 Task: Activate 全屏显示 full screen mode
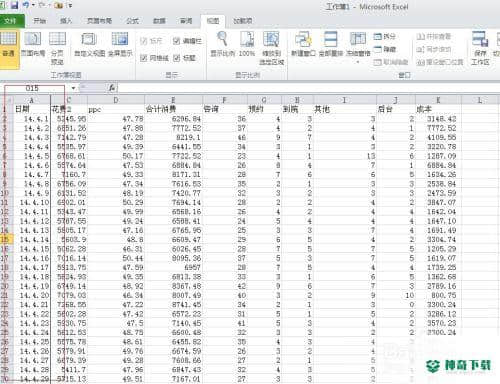click(120, 45)
